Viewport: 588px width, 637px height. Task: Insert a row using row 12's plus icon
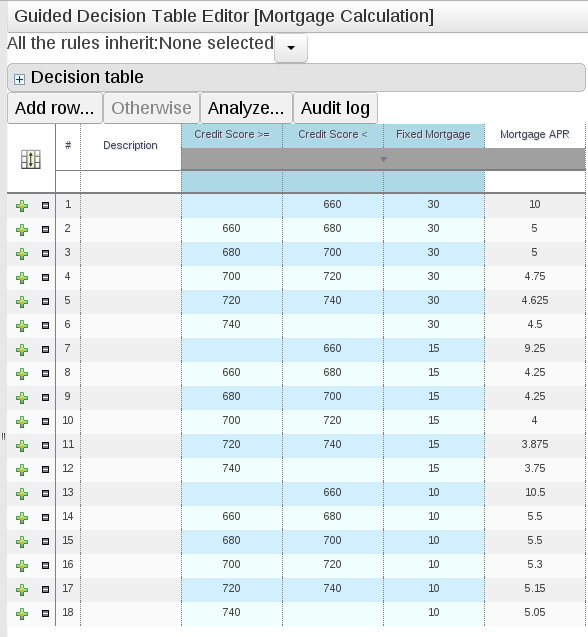click(22, 470)
